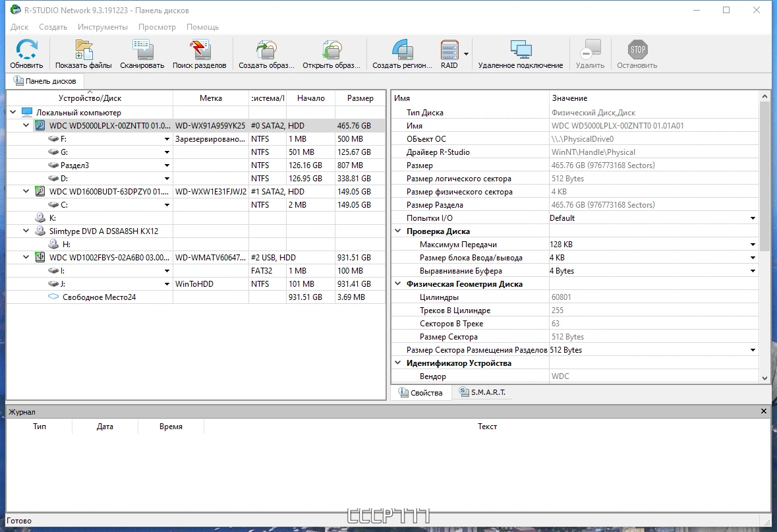Start scan with the Сканировать icon
Screen dimensions: 777x532
142,50
